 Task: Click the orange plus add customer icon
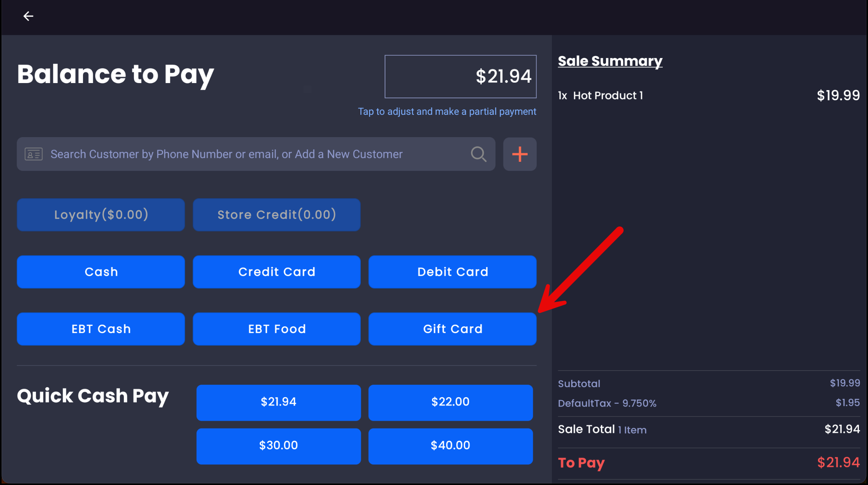520,154
